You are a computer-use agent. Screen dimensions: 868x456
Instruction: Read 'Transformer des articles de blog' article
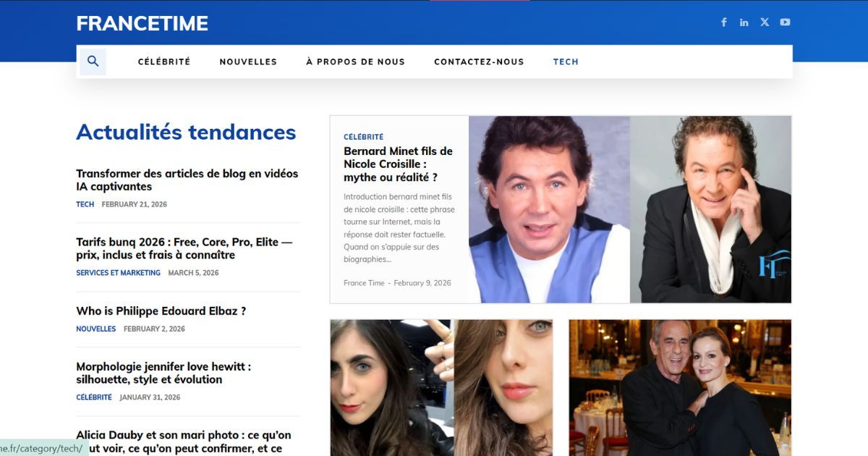click(x=187, y=180)
